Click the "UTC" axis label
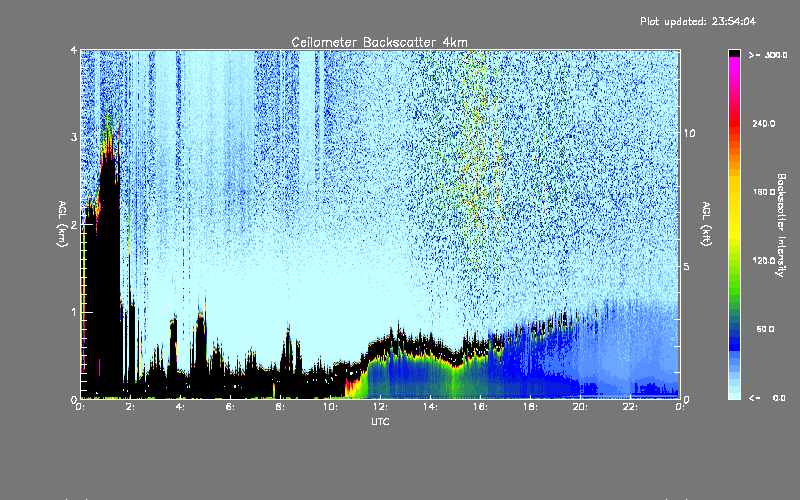The image size is (800, 500). coord(380,421)
